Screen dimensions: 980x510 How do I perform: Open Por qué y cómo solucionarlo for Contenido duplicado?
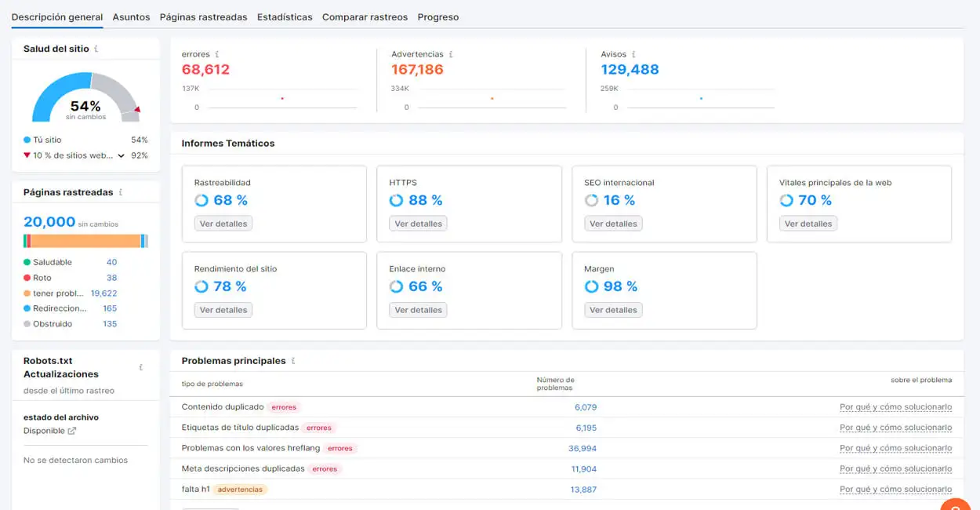pos(896,407)
